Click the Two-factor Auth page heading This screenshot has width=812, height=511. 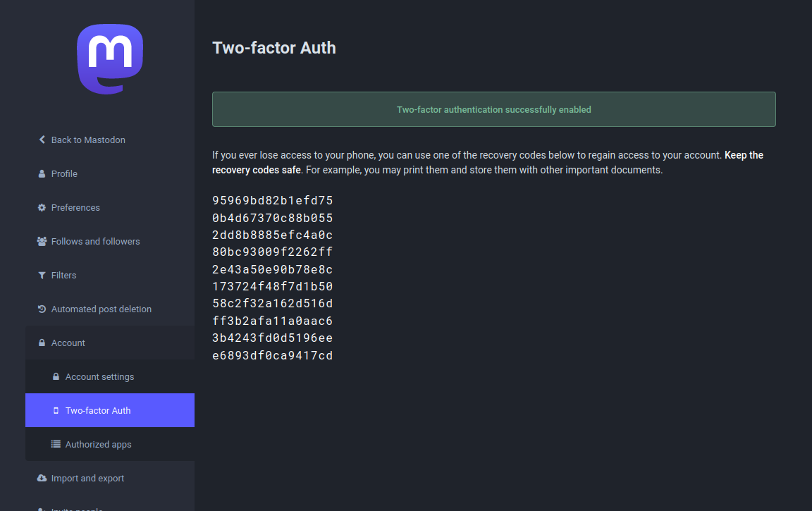274,48
